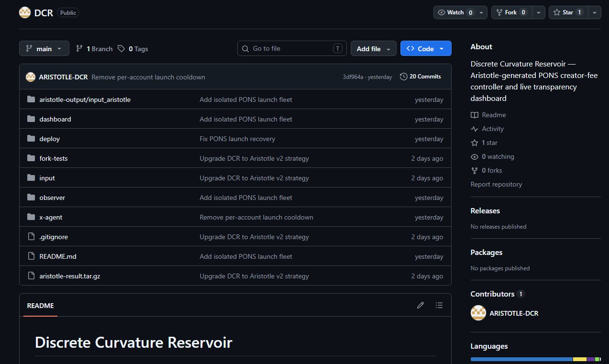Open the Releases section heading
Screen dimensions: 609x364
pyautogui.click(x=485, y=210)
